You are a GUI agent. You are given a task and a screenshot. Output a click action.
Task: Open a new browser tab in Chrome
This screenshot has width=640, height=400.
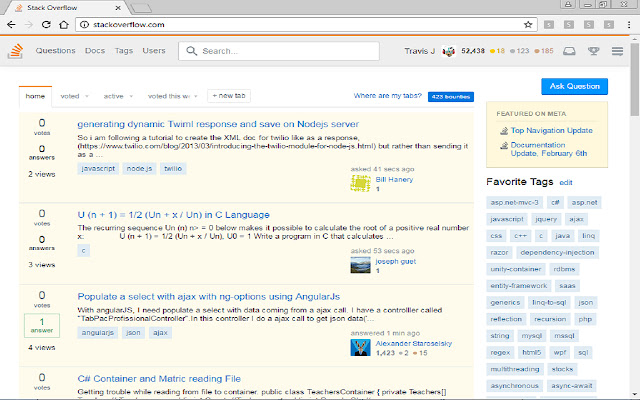pos(141,8)
